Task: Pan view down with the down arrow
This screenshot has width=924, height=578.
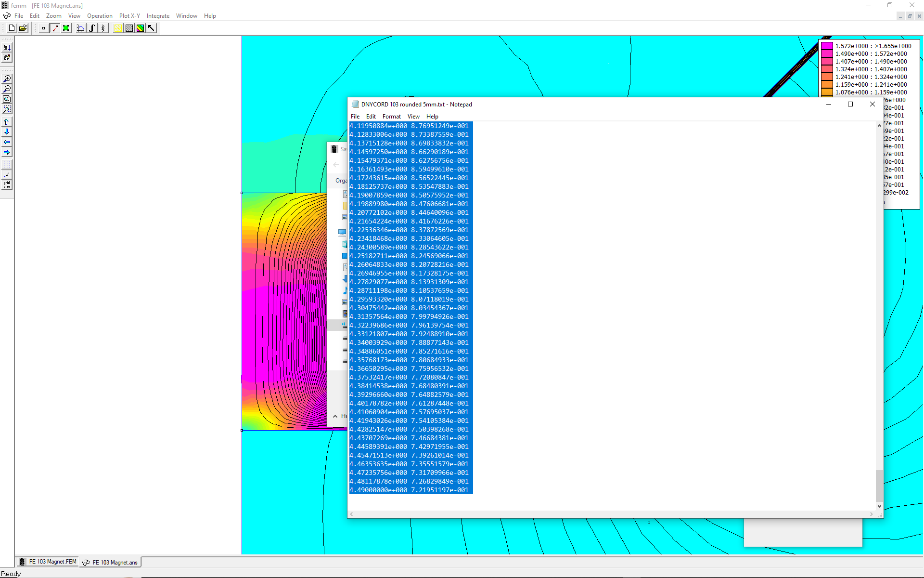Action: click(7, 132)
